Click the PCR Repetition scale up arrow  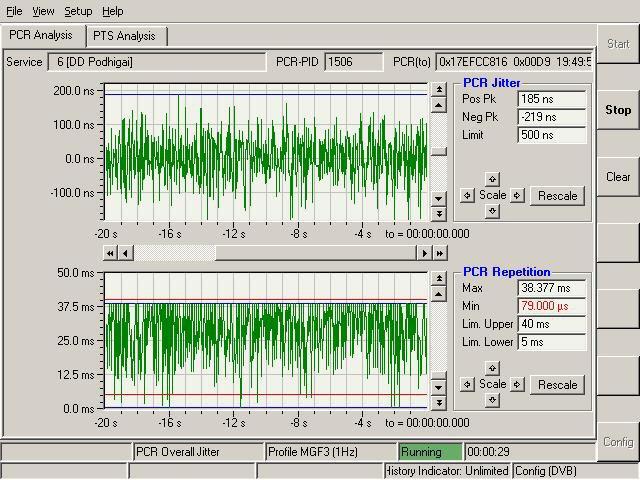492,369
